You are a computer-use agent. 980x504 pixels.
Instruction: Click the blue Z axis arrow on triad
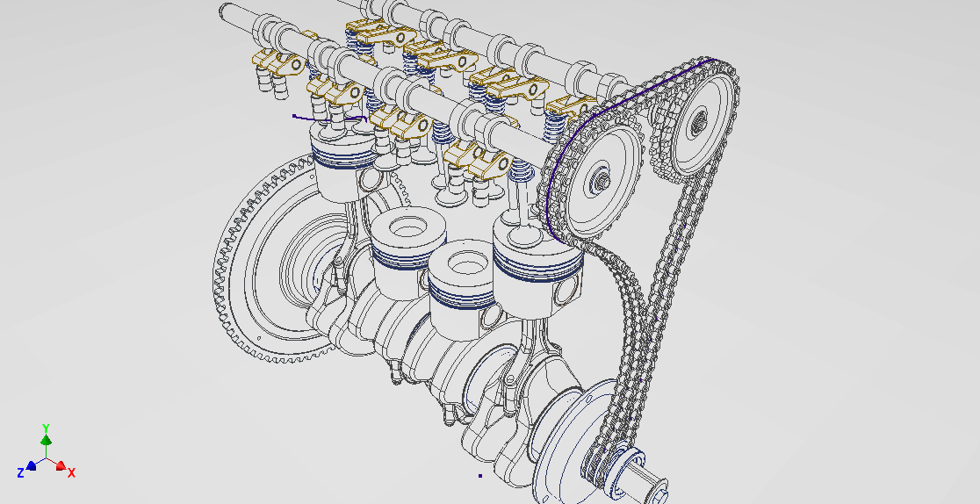[32, 465]
